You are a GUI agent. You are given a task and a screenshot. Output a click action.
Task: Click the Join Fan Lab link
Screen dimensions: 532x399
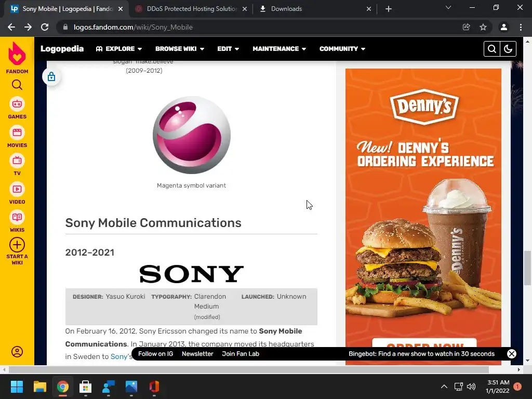(x=241, y=354)
